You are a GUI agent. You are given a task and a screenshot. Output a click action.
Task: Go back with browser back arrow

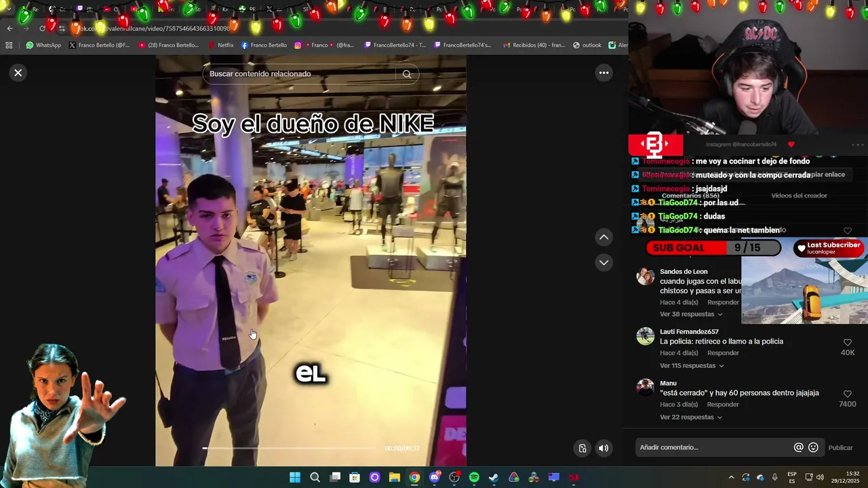pyautogui.click(x=9, y=28)
